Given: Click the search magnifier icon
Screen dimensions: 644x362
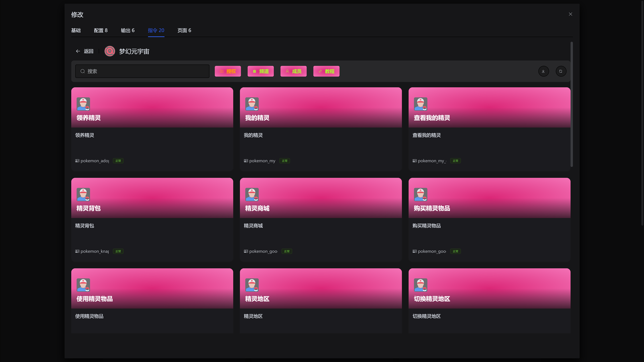Looking at the screenshot, I should coord(83,71).
